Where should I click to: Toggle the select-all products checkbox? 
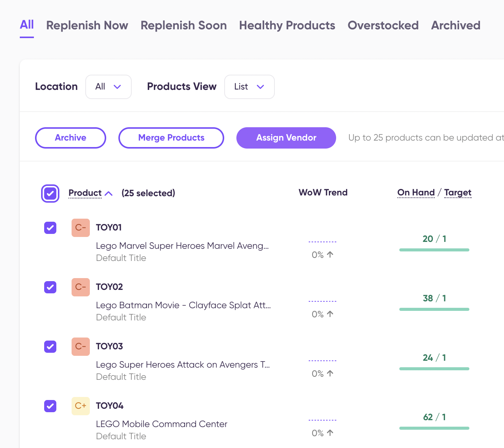[50, 194]
